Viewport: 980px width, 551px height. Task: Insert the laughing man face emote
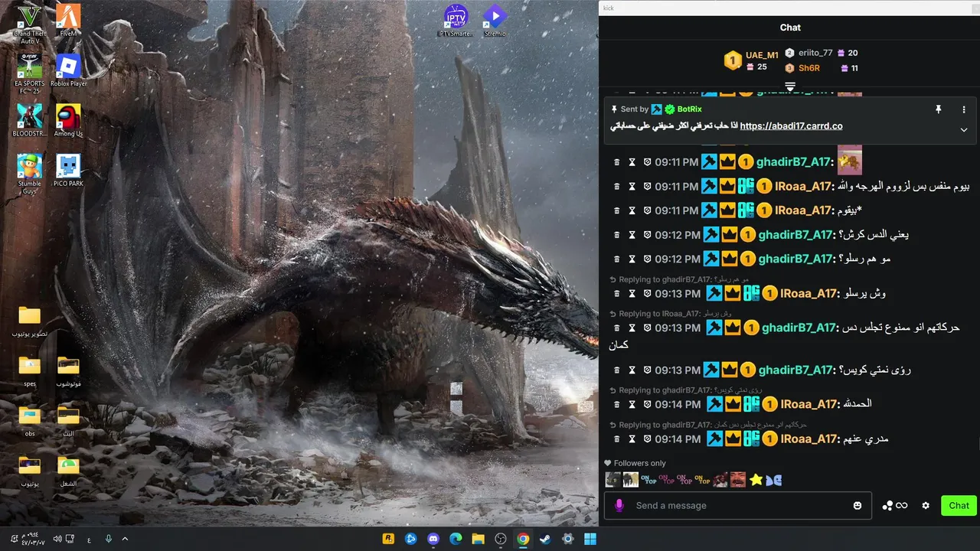[738, 480]
